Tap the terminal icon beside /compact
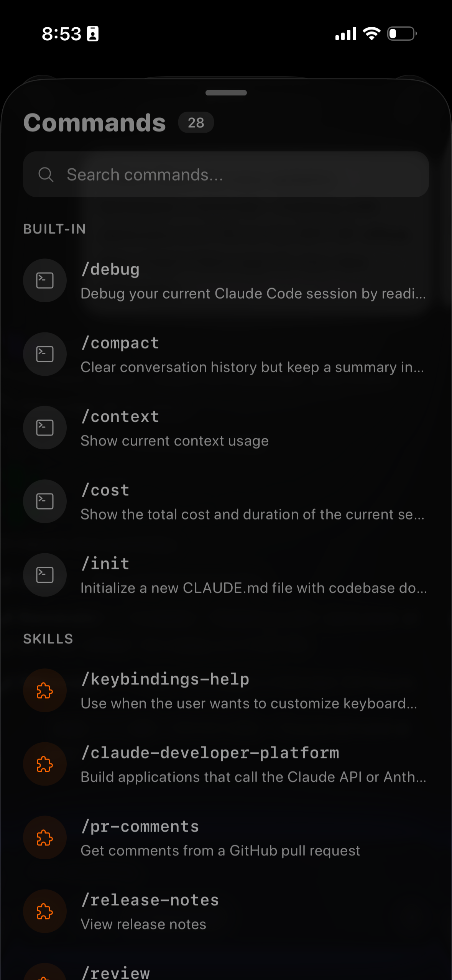The image size is (452, 980). coord(45,354)
